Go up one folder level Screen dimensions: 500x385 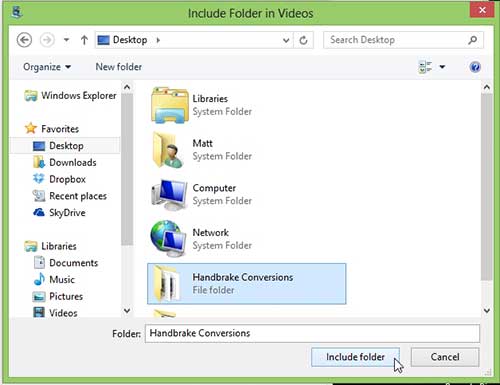84,40
